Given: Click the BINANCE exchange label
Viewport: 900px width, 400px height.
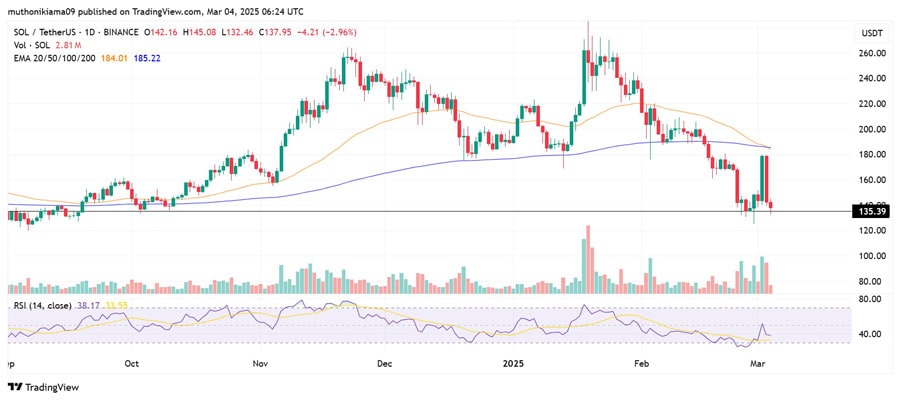Looking at the screenshot, I should (x=119, y=33).
